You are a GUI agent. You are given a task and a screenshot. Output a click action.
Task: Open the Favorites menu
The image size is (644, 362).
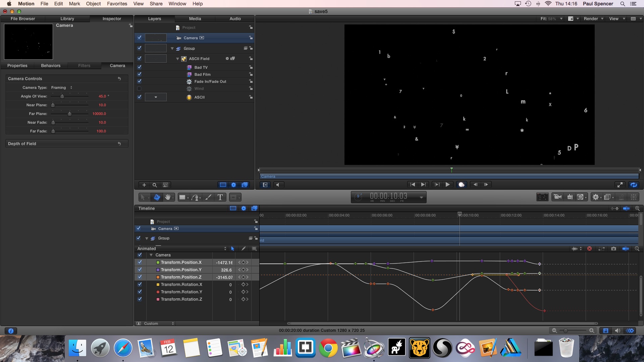coord(117,4)
